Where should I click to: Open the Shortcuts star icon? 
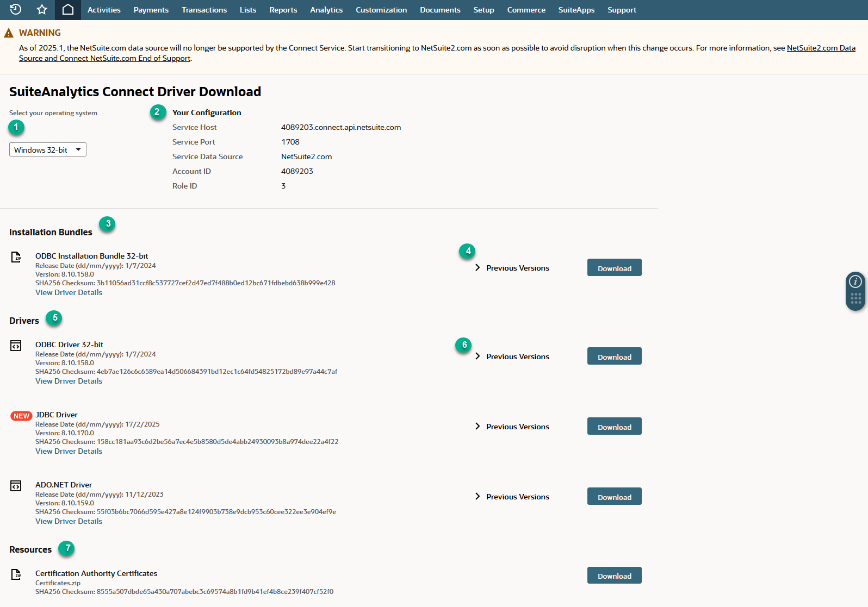click(42, 10)
